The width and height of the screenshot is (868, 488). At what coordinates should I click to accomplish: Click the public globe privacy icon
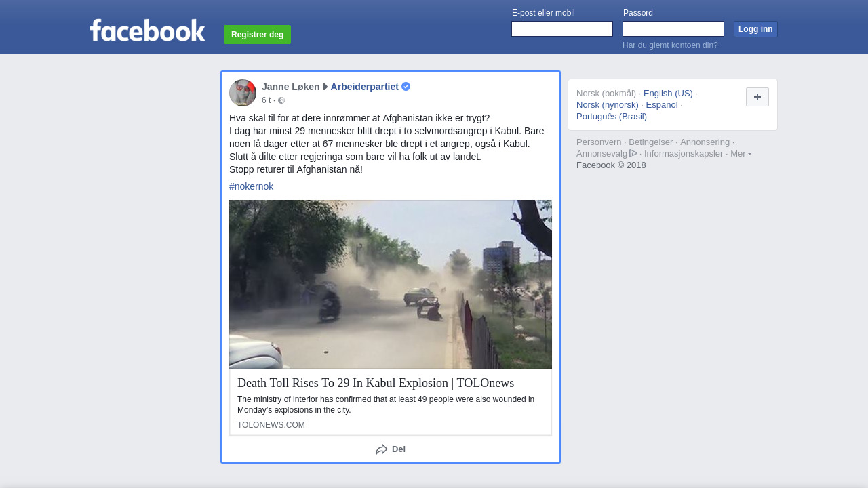[x=281, y=100]
